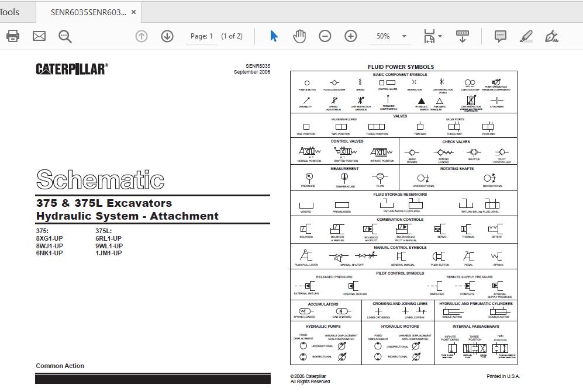
Task: Activate the selection arrow tool
Action: (x=274, y=36)
